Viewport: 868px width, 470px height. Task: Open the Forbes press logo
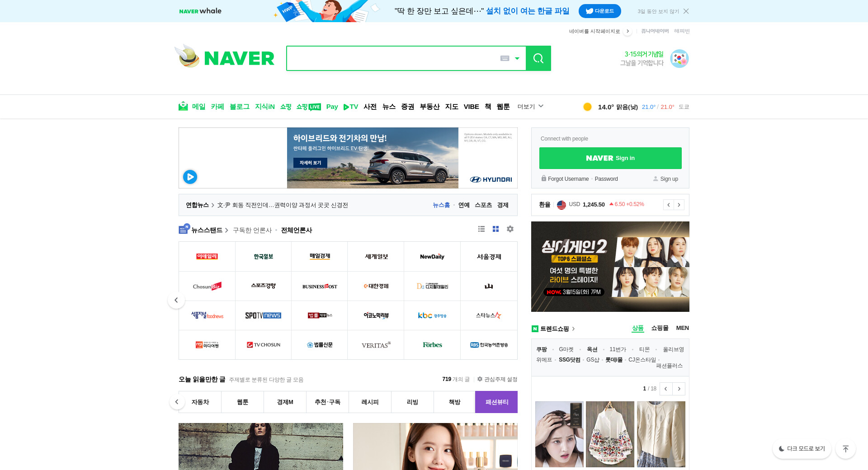pos(432,345)
